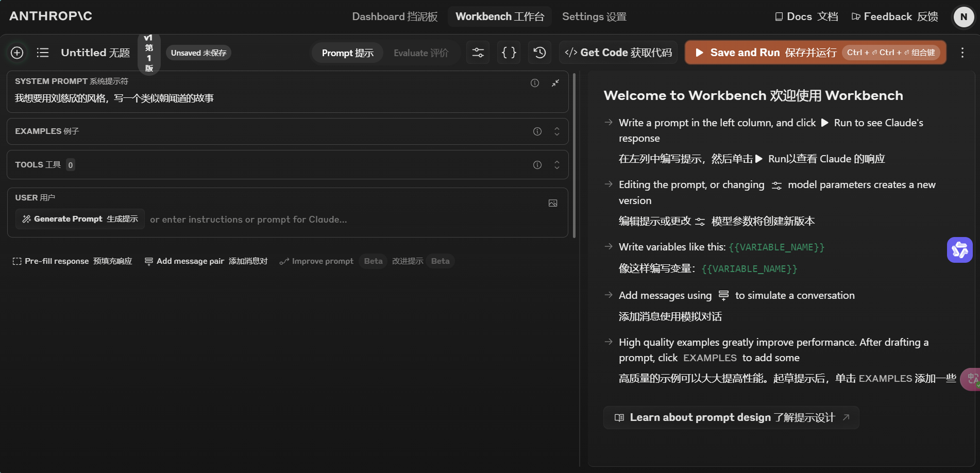Open model settings sliders icon
Image resolution: width=980 pixels, height=473 pixels.
(x=478, y=53)
